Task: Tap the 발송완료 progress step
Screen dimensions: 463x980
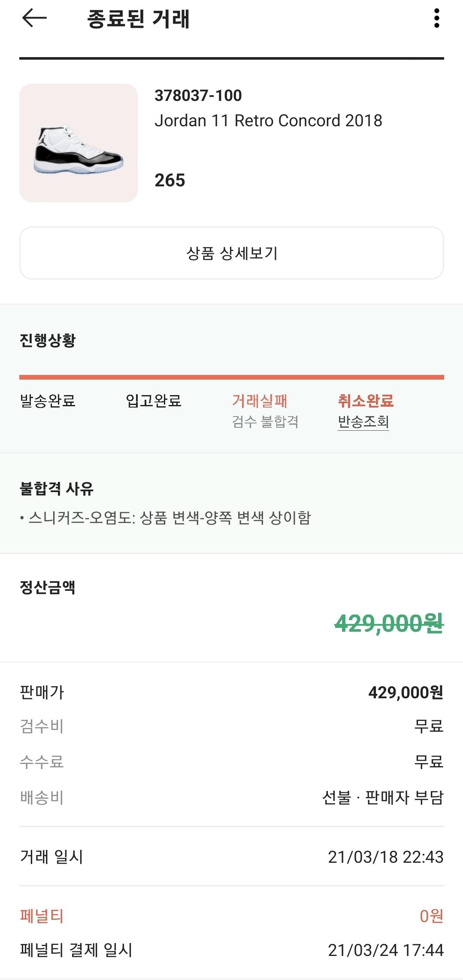Action: tap(48, 401)
